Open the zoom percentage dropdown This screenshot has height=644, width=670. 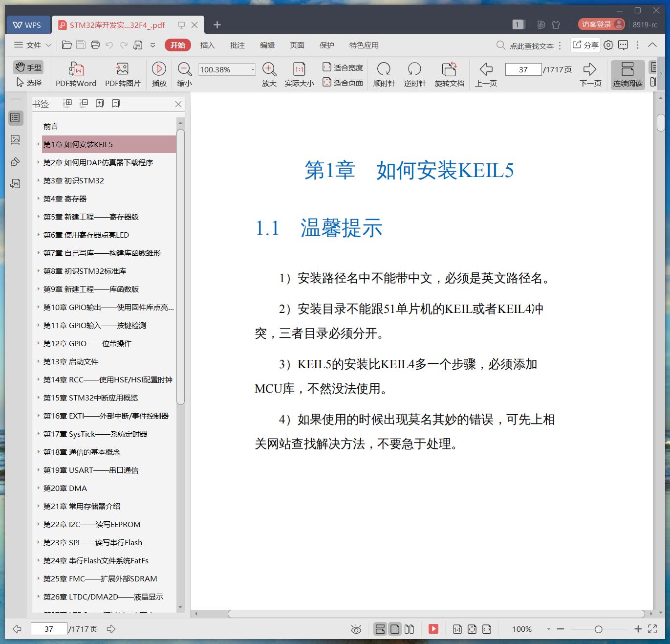pos(253,69)
